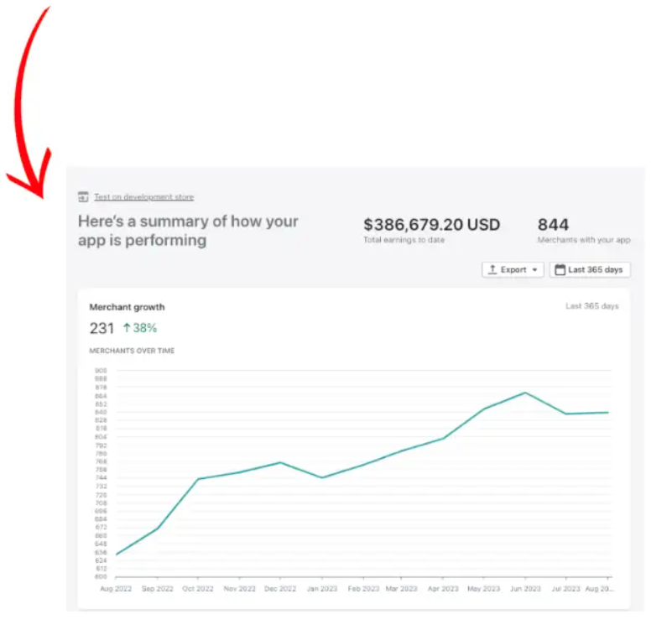This screenshot has height=625, width=672.
Task: Click the MERCHANTS OVER TIME chart heading
Action: tap(132, 351)
